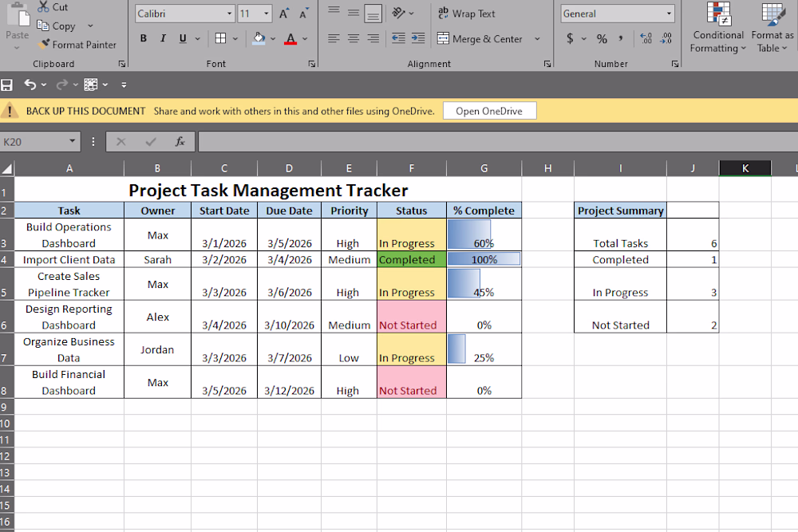Expand borders dropdown arrow
798x532 pixels.
tap(235, 38)
